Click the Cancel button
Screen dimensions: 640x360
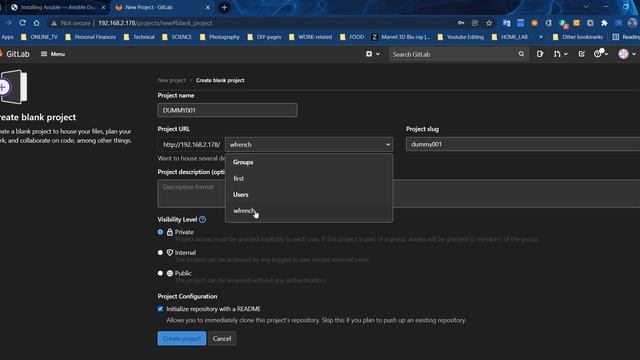[222, 338]
